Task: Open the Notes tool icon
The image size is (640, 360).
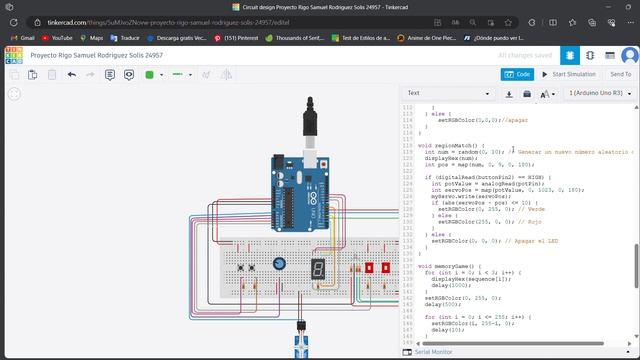Action: 110,75
